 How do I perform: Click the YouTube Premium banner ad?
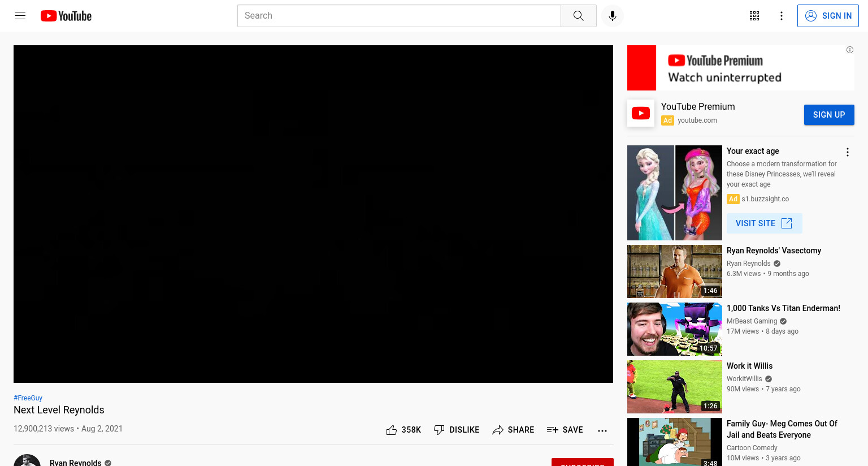pos(741,68)
